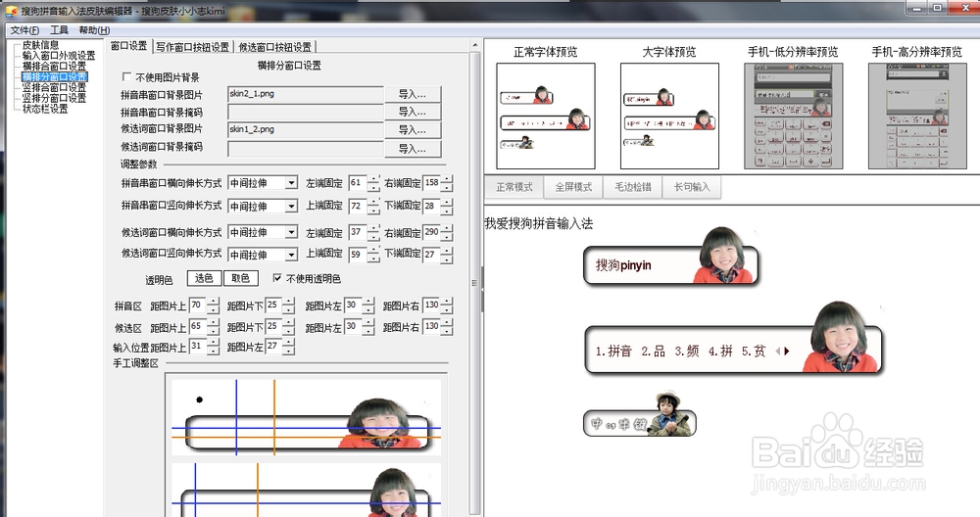Select 状态栏设置 in the tree
Screen dimensions: 980x517
click(45, 109)
